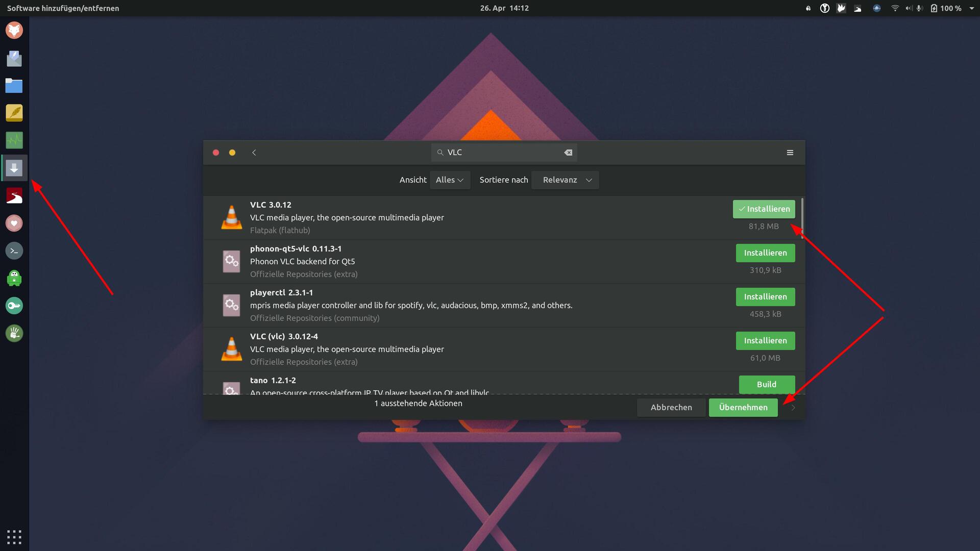Open the Files folder icon in dock
Screen dimensions: 980x551
coord(14,86)
